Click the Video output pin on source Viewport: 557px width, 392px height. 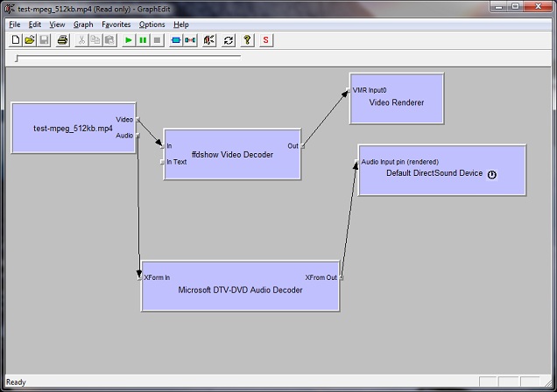click(138, 120)
